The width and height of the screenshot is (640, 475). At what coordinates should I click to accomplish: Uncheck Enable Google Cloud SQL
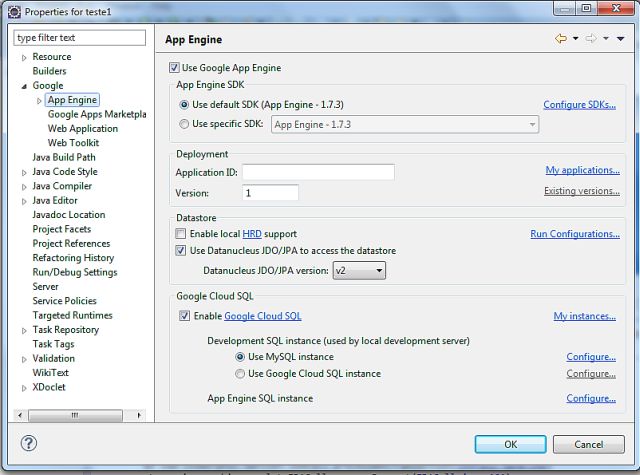pos(184,316)
